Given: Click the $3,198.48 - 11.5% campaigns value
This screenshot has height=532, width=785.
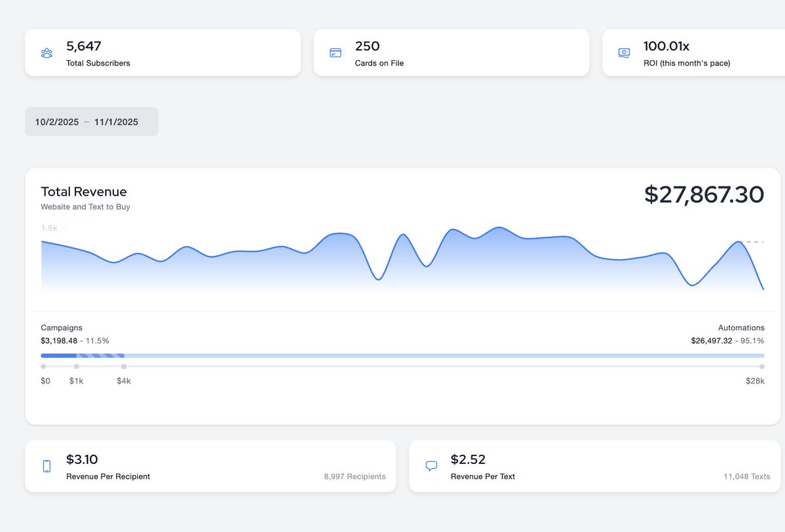Looking at the screenshot, I should [x=75, y=341].
